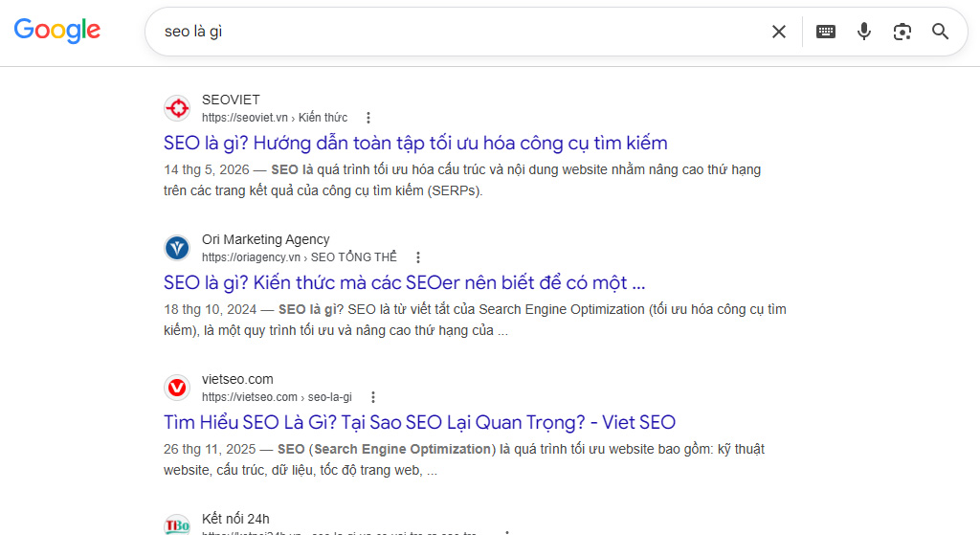
Task: Click the '14 thg 5, 2026' snippet date
Action: 207,170
